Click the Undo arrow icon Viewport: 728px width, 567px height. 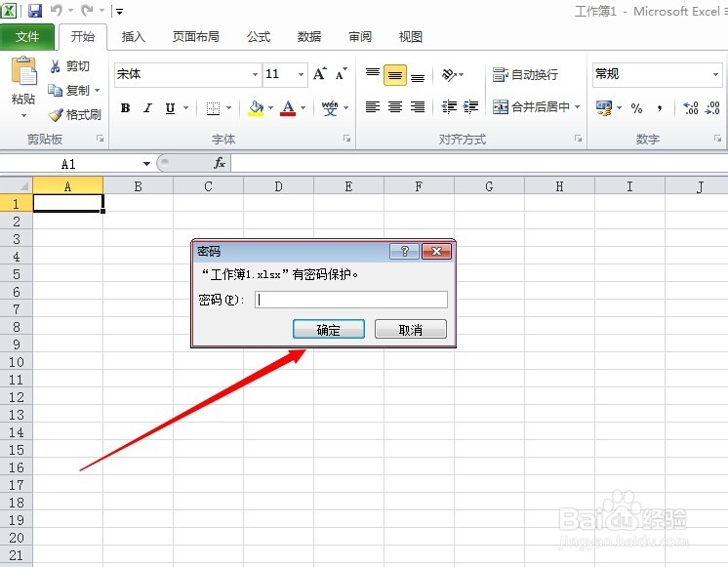point(56,10)
